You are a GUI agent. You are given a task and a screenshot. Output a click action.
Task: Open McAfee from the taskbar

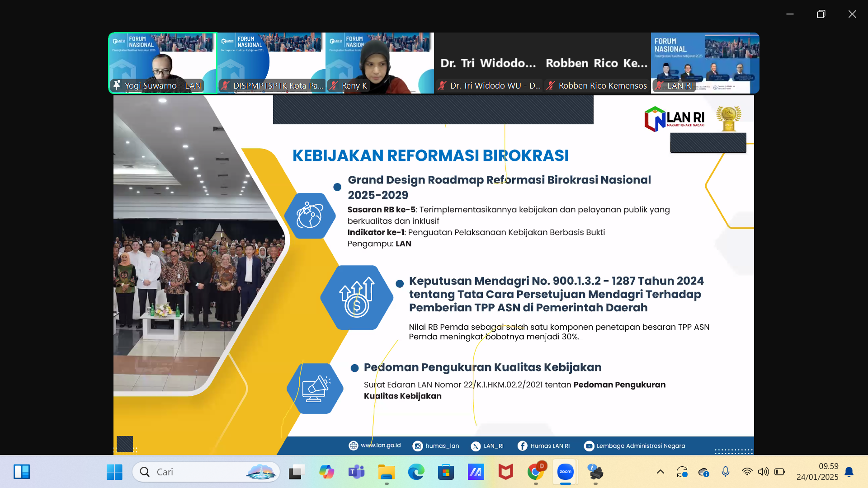pyautogui.click(x=505, y=472)
